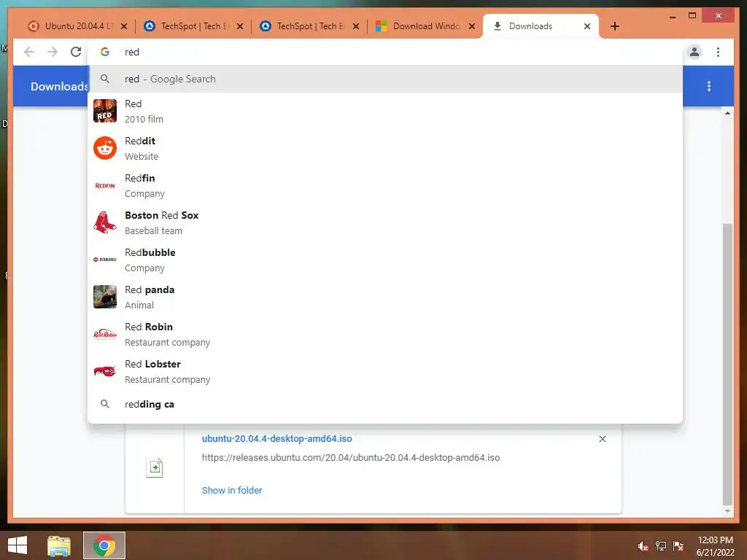
Task: Select 'red - Google Search' suggestion
Action: tap(385, 79)
